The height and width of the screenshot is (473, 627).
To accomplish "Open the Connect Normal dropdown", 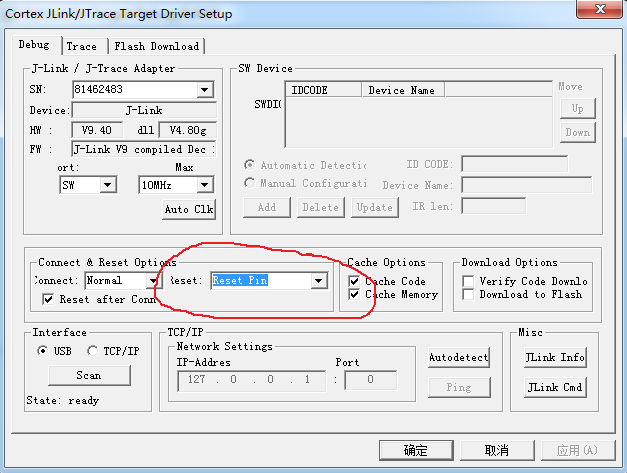I will coord(152,281).
